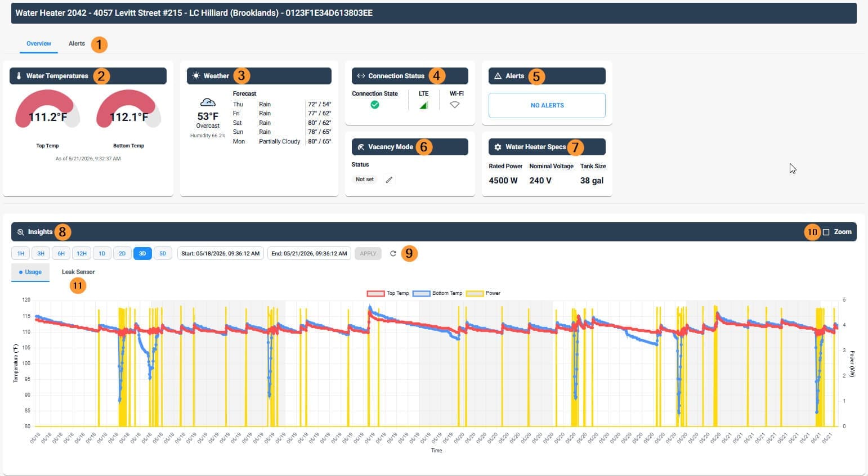
Task: Click the Insights magnifier icon
Action: [x=20, y=232]
